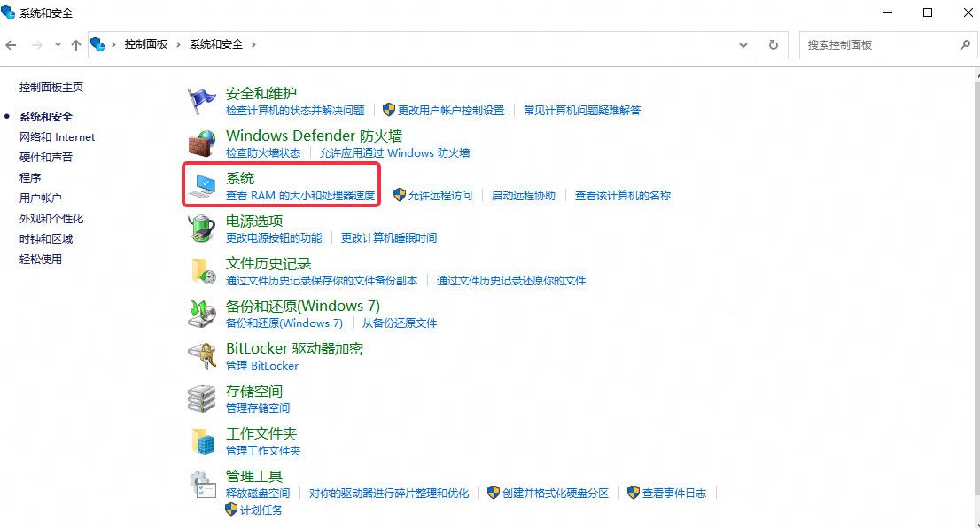Open the recent locations dropdown arrow
This screenshot has height=529, width=980.
58,45
